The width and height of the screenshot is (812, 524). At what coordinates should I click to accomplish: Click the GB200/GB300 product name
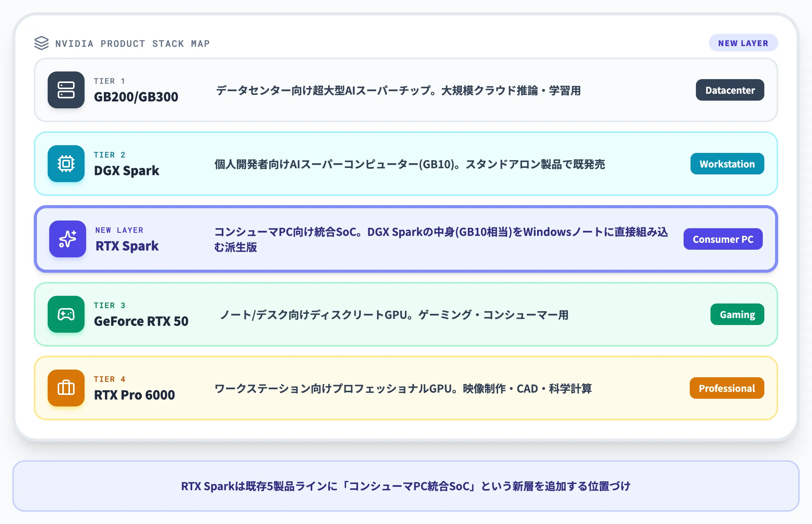136,97
